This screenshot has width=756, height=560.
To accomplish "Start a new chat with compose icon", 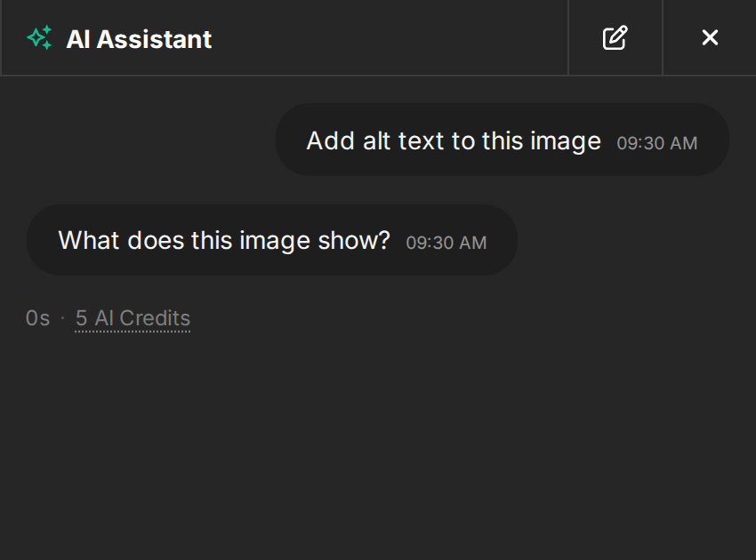I will (615, 37).
